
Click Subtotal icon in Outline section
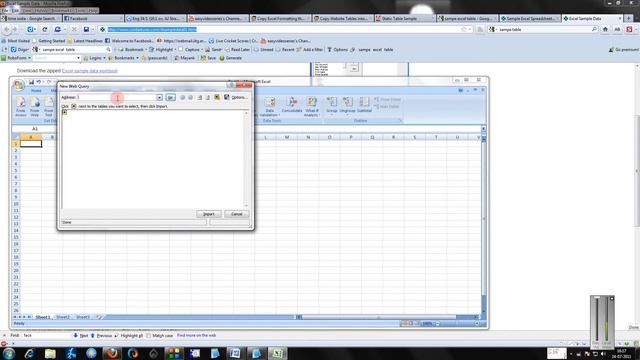tap(364, 104)
